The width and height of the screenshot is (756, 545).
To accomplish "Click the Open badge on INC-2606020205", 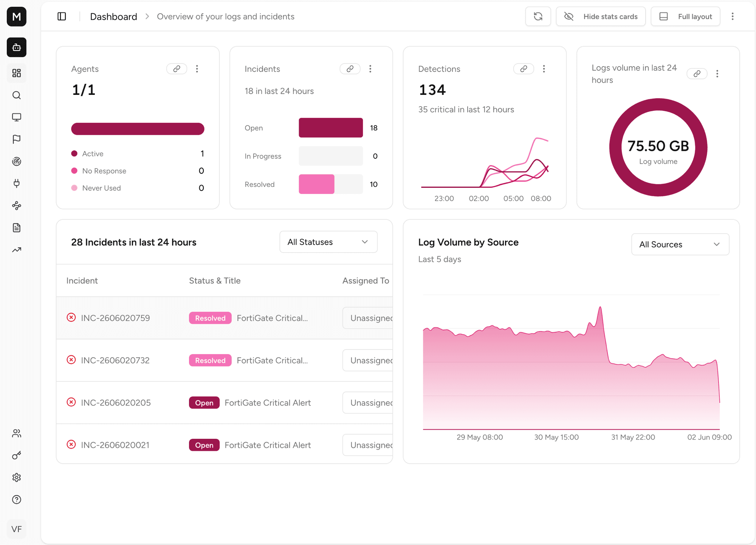I will 204,403.
